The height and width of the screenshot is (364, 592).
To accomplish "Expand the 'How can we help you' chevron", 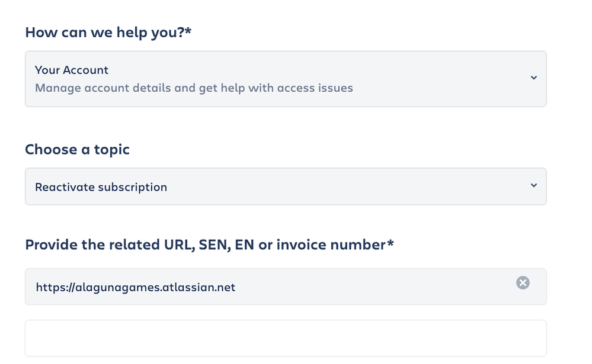I will (x=533, y=78).
